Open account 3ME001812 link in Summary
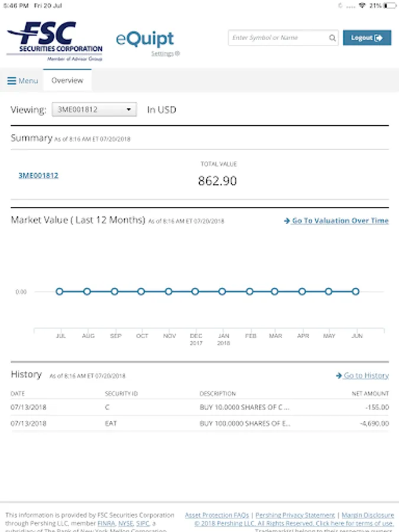The height and width of the screenshot is (532, 399). [x=38, y=176]
